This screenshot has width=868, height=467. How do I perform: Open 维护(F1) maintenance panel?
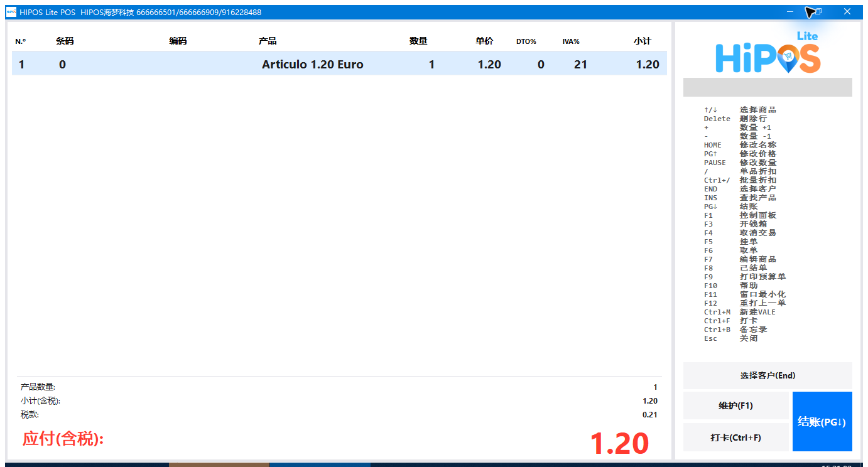pyautogui.click(x=735, y=405)
